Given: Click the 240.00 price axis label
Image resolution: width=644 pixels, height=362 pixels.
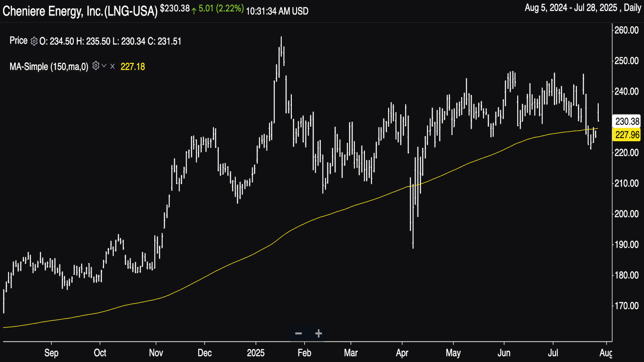Looking at the screenshot, I should (x=627, y=91).
